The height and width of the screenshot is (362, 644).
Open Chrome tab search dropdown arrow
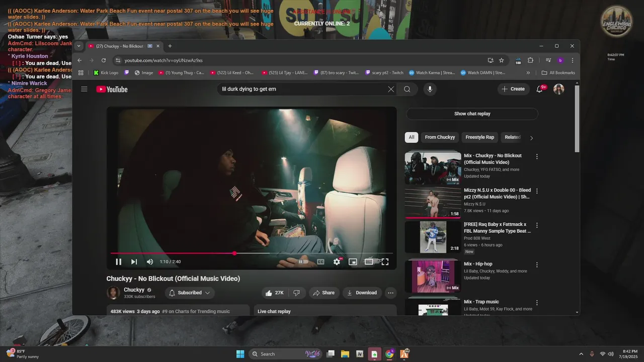click(79, 46)
